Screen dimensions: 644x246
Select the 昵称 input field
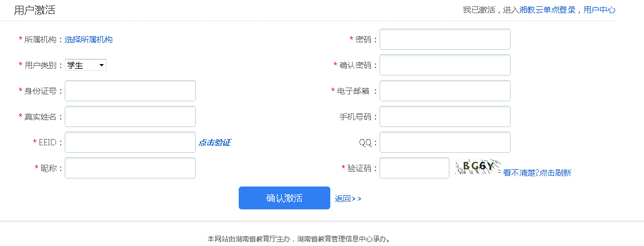point(130,168)
